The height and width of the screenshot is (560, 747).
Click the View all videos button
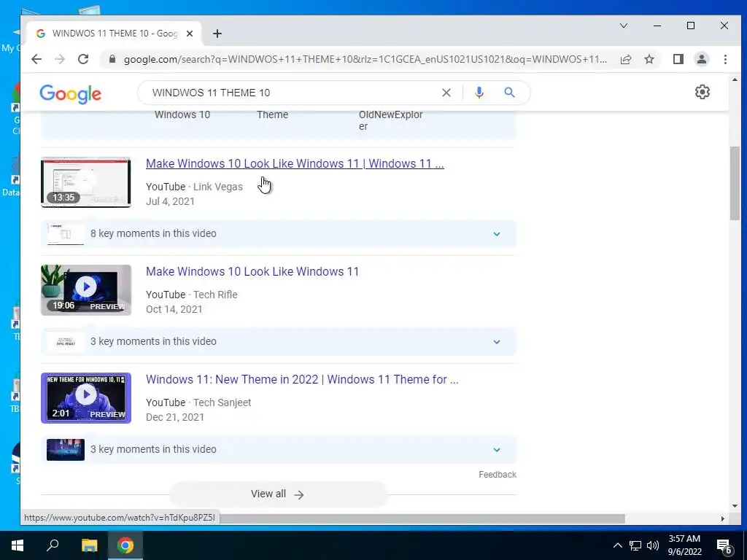(278, 494)
